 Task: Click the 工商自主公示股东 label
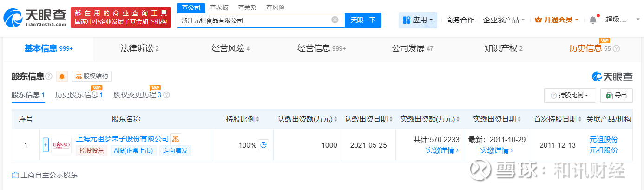tap(49, 175)
